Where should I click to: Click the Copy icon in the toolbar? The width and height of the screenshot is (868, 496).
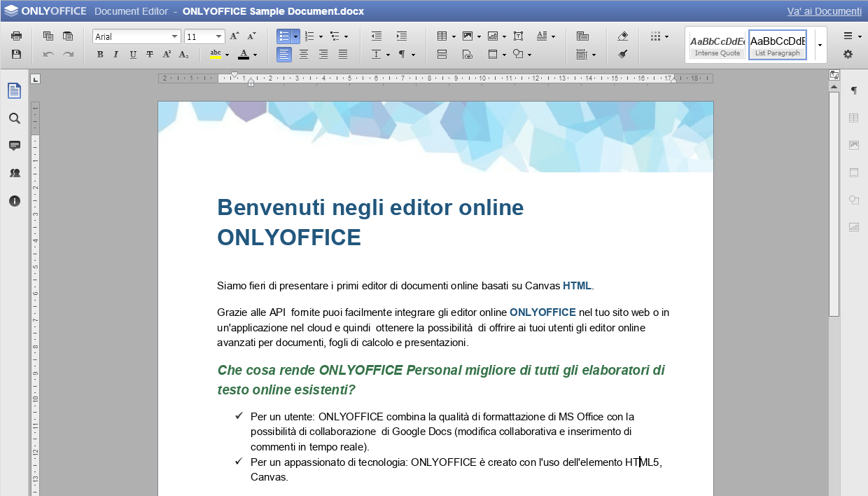tap(48, 36)
